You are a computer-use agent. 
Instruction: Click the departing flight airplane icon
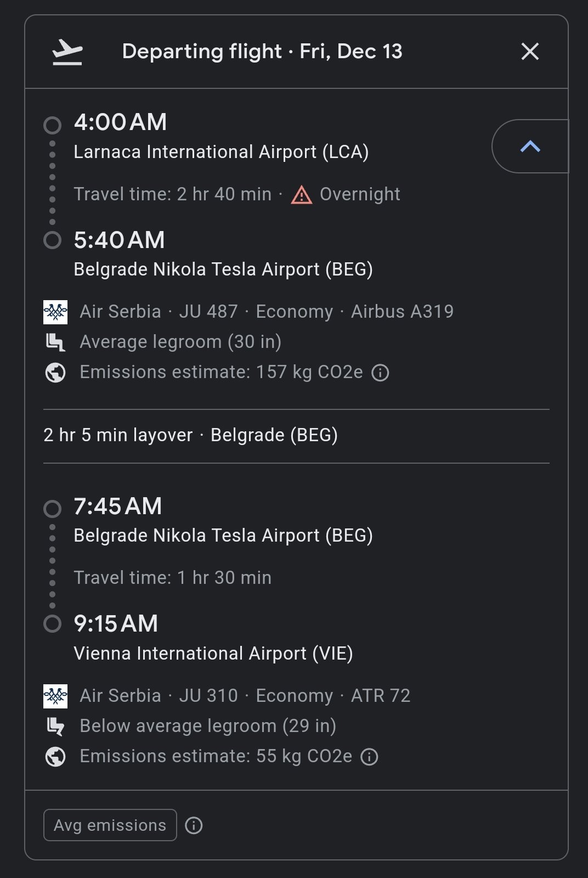[x=67, y=52]
